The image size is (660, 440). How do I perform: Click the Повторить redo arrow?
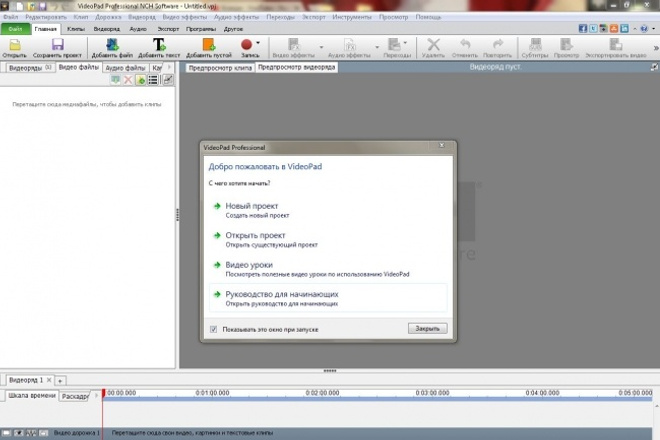pyautogui.click(x=497, y=48)
